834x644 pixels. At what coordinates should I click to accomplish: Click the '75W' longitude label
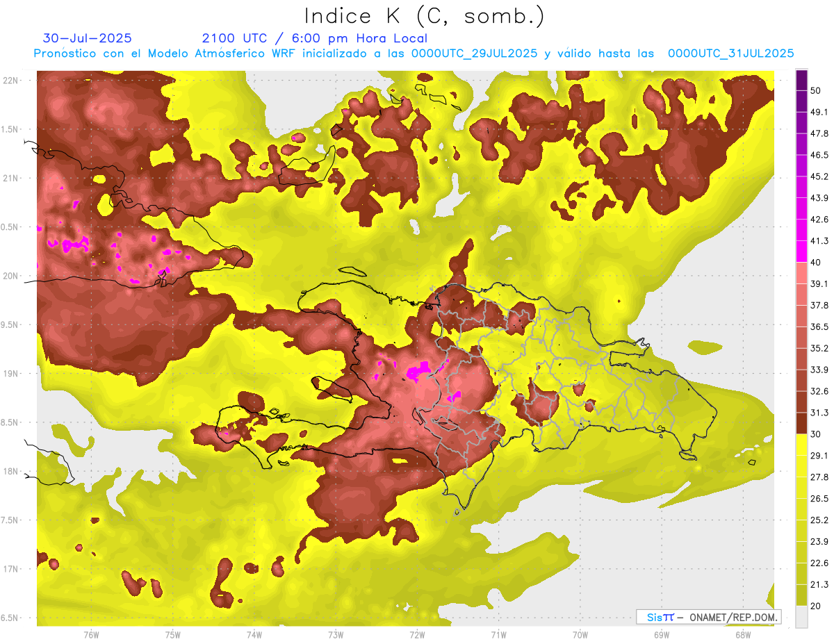(172, 635)
